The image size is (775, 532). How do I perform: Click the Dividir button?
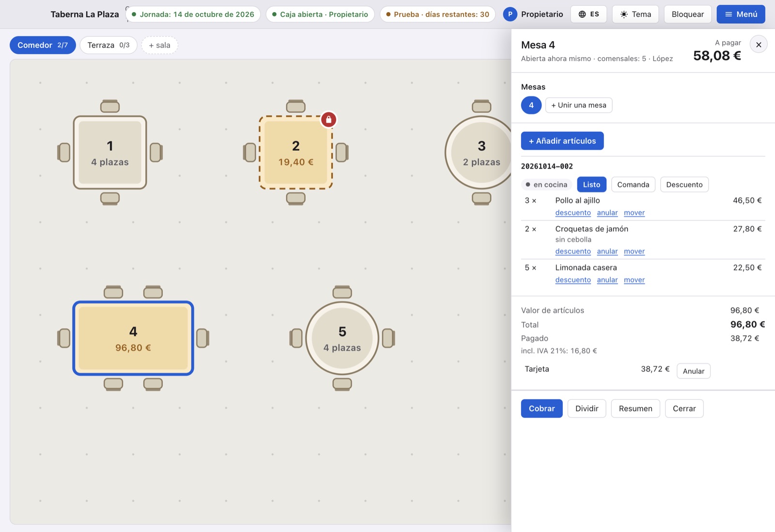pyautogui.click(x=587, y=408)
